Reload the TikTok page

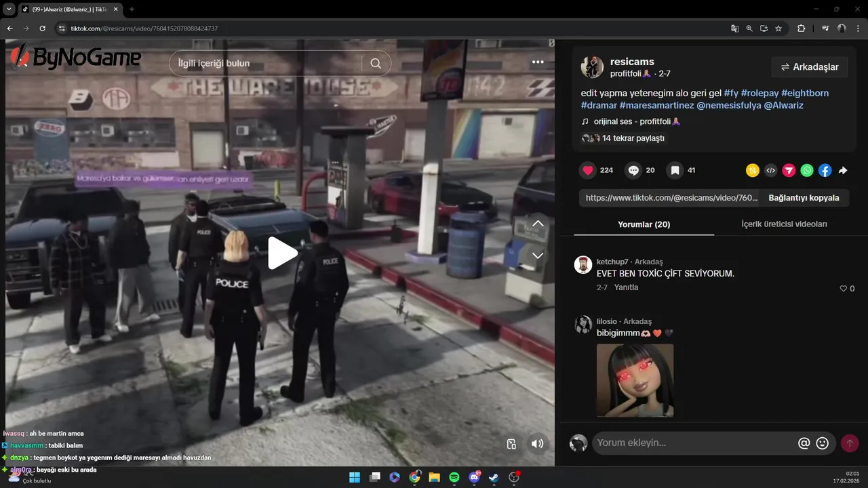[x=42, y=28]
